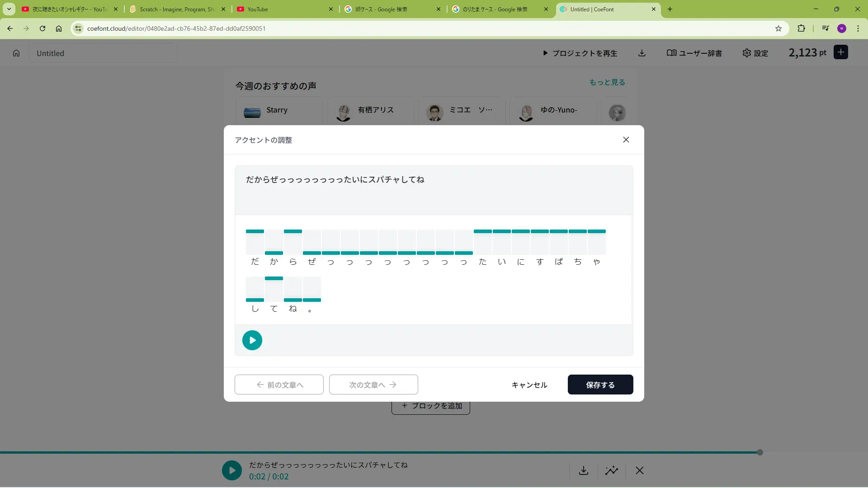
Task: Click the キャンセル button
Action: tap(529, 385)
